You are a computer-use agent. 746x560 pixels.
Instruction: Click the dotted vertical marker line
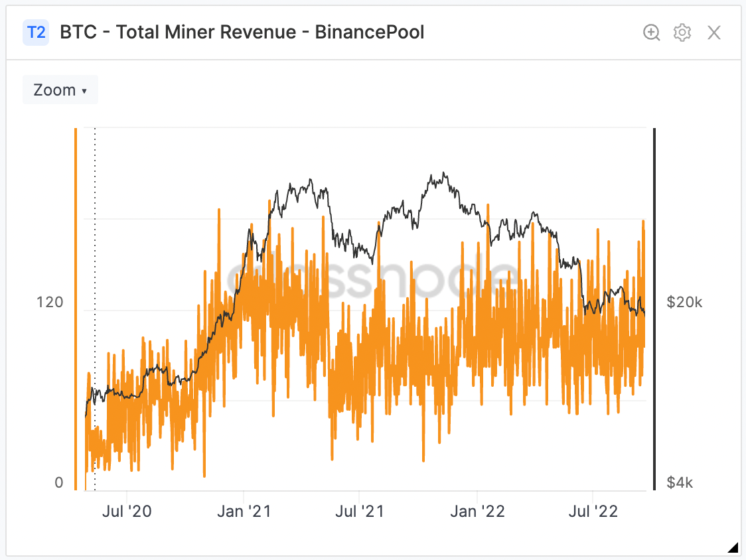[x=95, y=309]
